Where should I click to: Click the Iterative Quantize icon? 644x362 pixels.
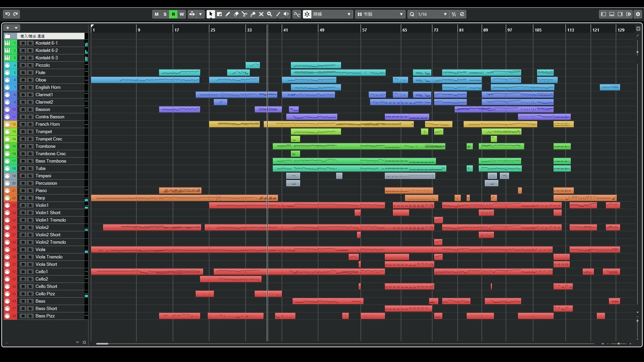pos(454,14)
